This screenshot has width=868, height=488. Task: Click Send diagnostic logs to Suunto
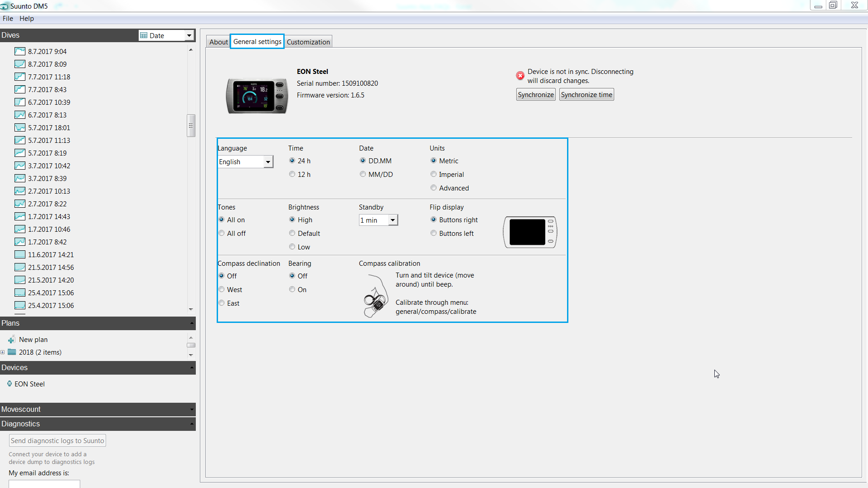tap(58, 440)
